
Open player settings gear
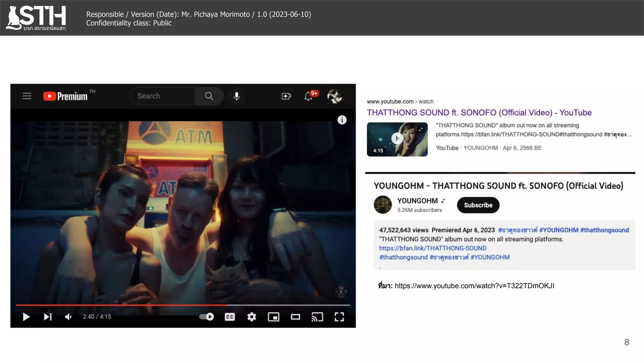click(252, 317)
